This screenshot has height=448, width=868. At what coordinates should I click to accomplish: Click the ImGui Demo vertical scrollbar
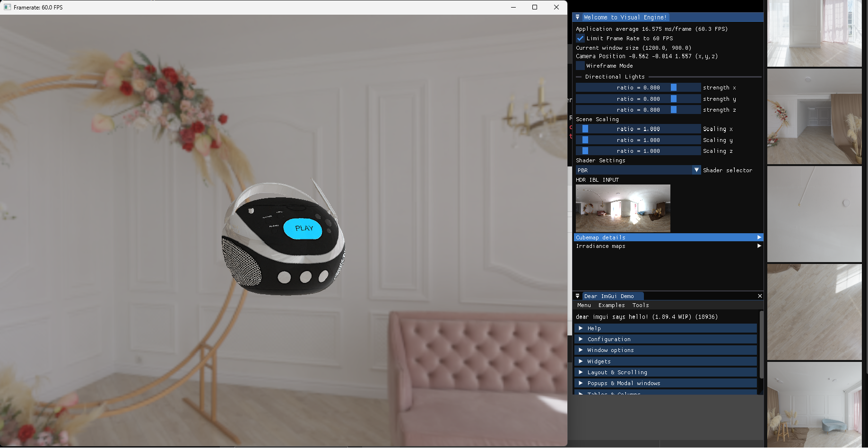click(x=761, y=344)
